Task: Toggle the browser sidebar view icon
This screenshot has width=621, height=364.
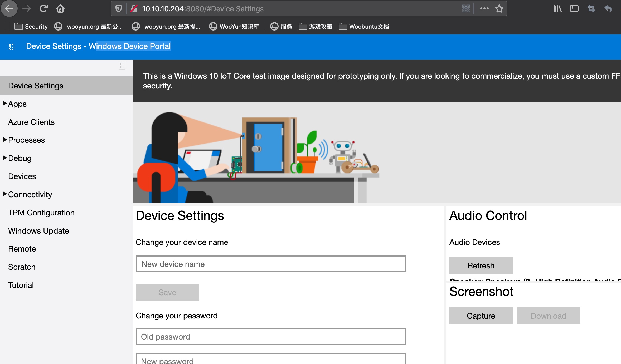Action: point(574,9)
